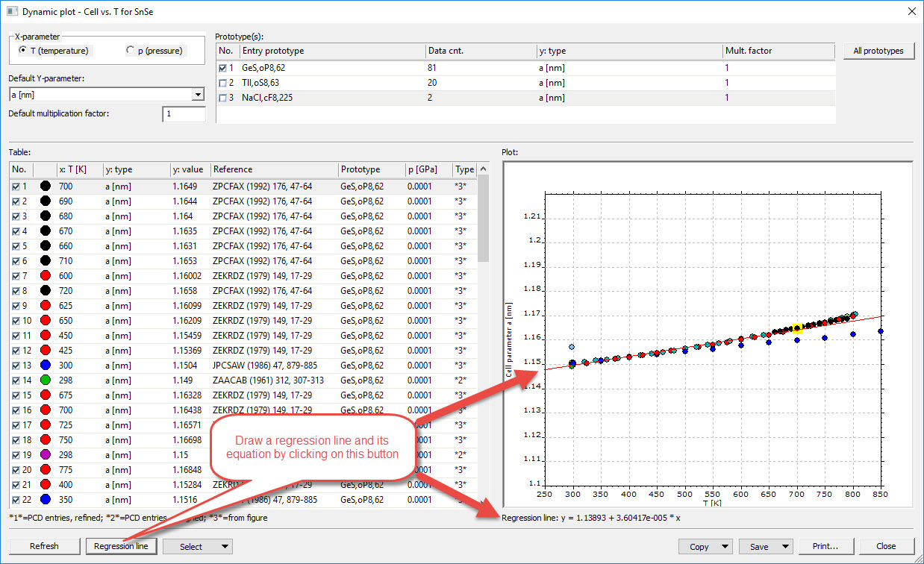Screen dimensions: 924x564
Task: Open the Copy dropdown menu
Action: tap(725, 547)
